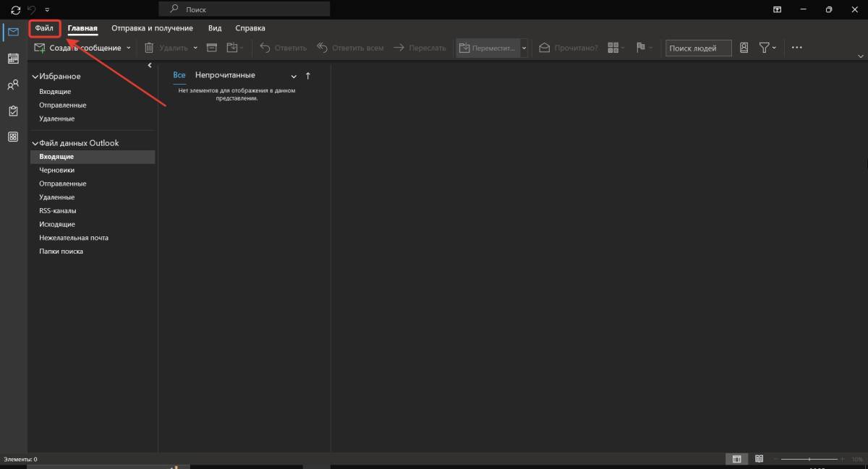The width and height of the screenshot is (868, 469).
Task: Open the Файл menu tab
Action: tap(44, 28)
